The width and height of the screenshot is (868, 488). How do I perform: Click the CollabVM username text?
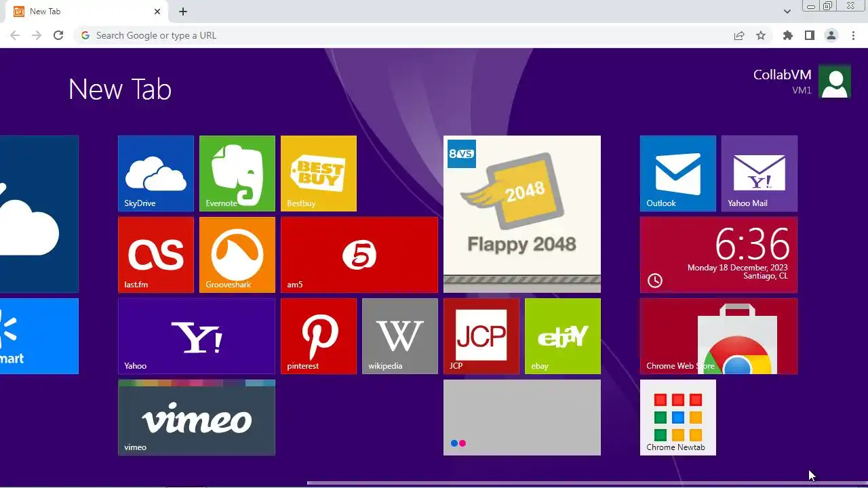pos(782,75)
